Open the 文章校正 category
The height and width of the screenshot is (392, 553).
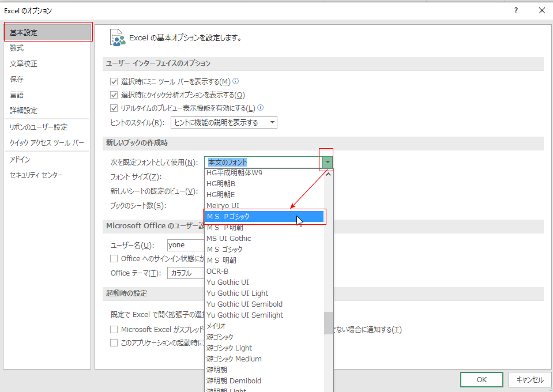click(47, 63)
